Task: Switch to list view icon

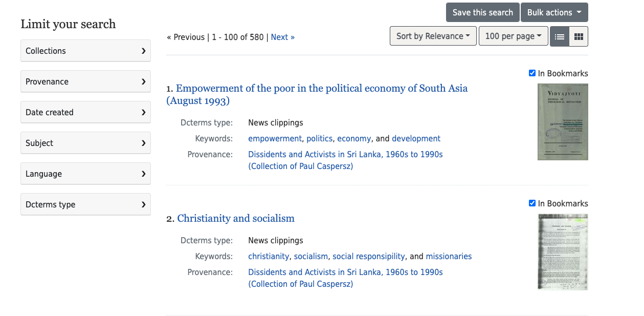Action: [x=560, y=36]
